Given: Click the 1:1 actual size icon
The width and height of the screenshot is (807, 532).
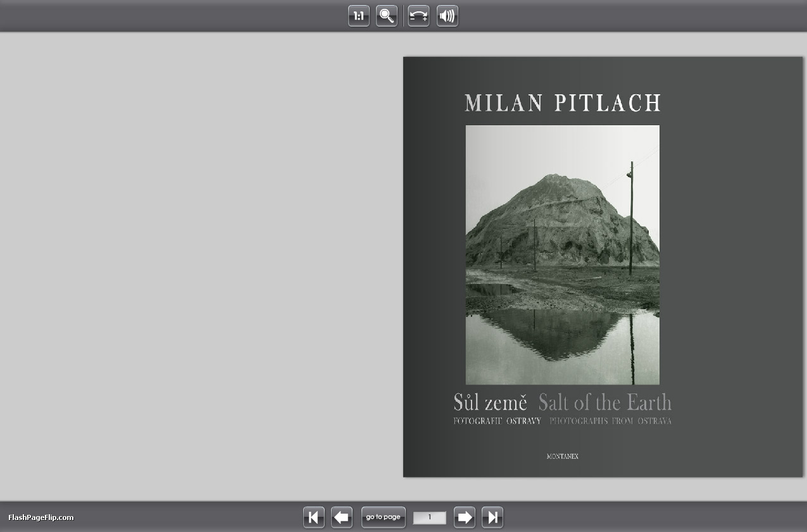Looking at the screenshot, I should pos(359,16).
